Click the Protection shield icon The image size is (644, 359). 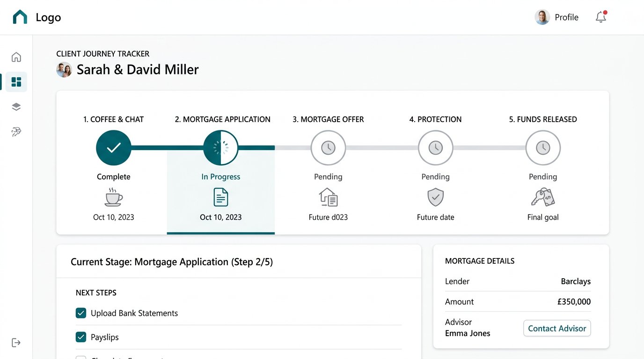435,197
